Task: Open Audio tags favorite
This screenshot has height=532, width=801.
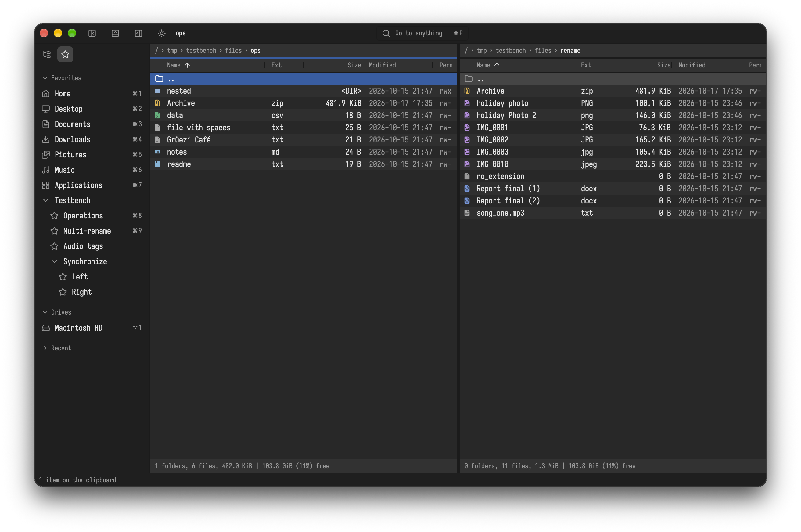Action: coord(92,246)
